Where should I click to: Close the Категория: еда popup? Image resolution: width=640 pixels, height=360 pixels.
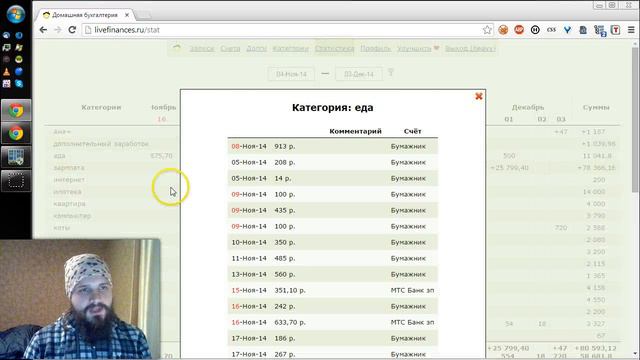pyautogui.click(x=479, y=96)
